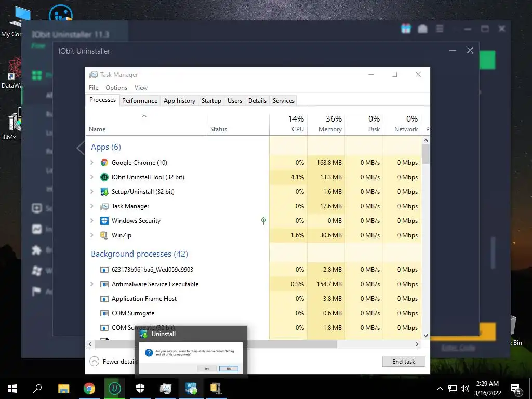The height and width of the screenshot is (399, 532).
Task: Click the Application Frame Host icon
Action: pyautogui.click(x=104, y=299)
